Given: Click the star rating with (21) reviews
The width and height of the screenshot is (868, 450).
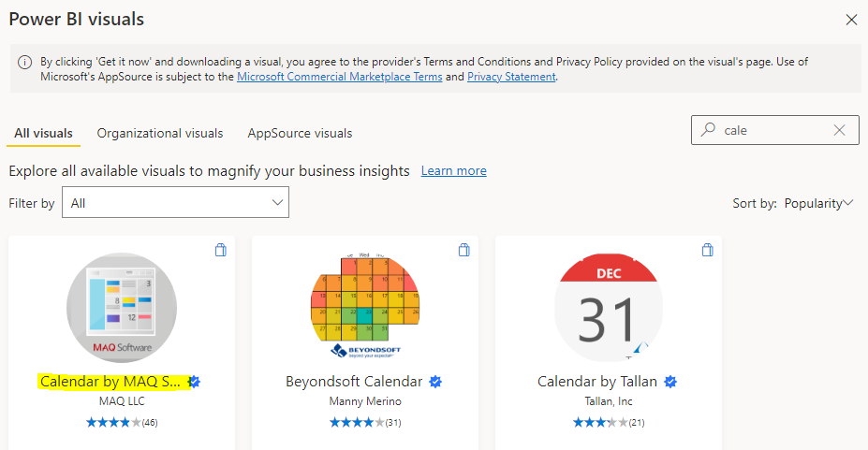Looking at the screenshot, I should tap(609, 422).
